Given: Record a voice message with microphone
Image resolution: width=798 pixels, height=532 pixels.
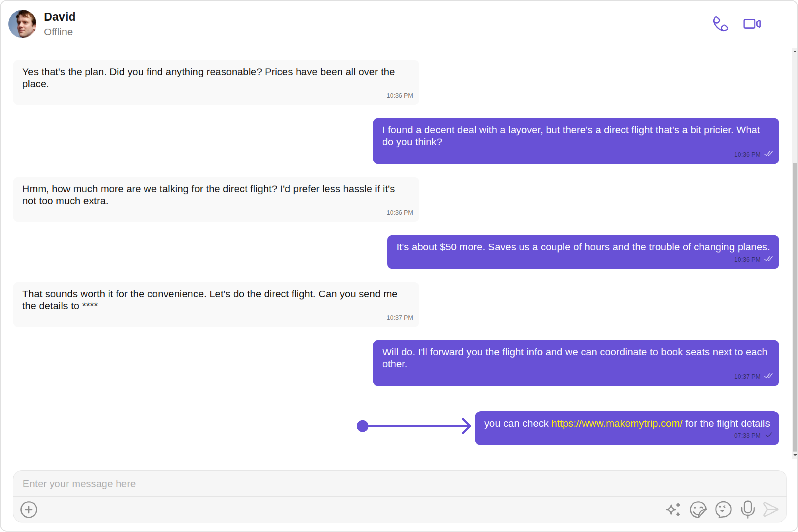Looking at the screenshot, I should click(748, 510).
